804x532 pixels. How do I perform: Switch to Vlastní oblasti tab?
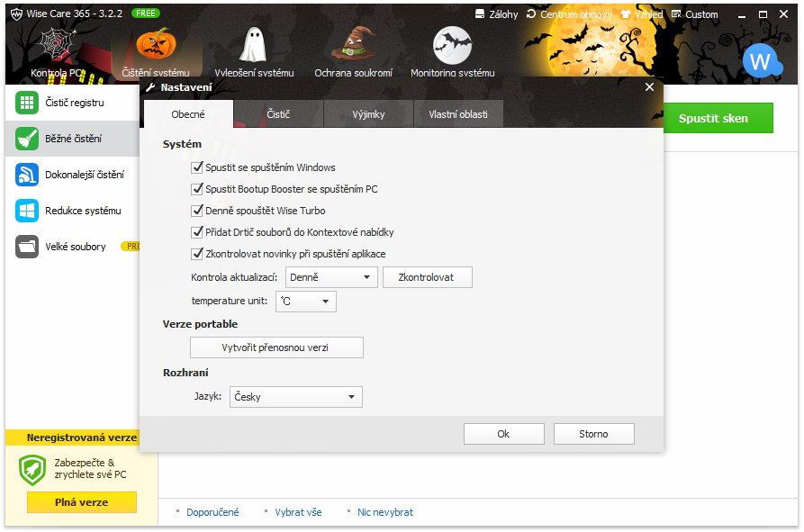pos(458,114)
